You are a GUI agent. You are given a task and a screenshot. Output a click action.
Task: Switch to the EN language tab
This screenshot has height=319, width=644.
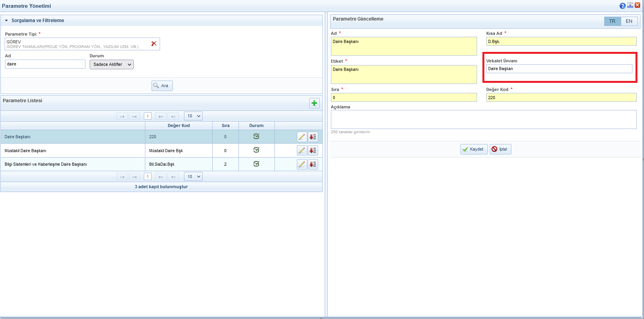tap(629, 21)
